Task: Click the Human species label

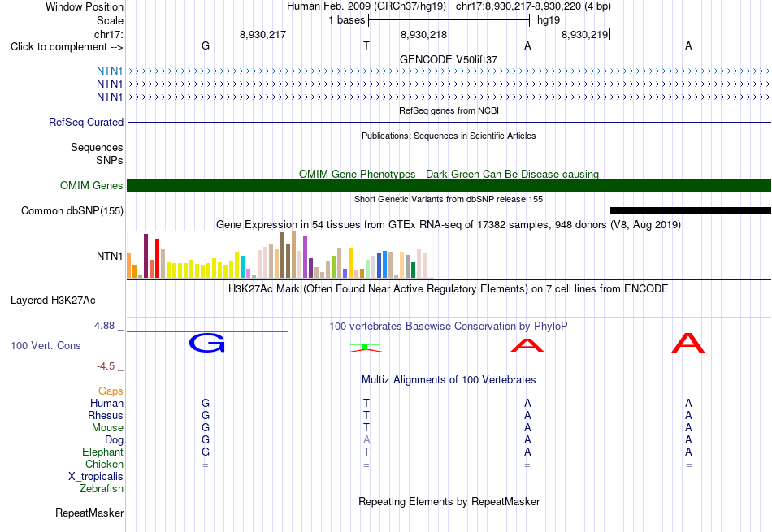Action: (x=106, y=403)
